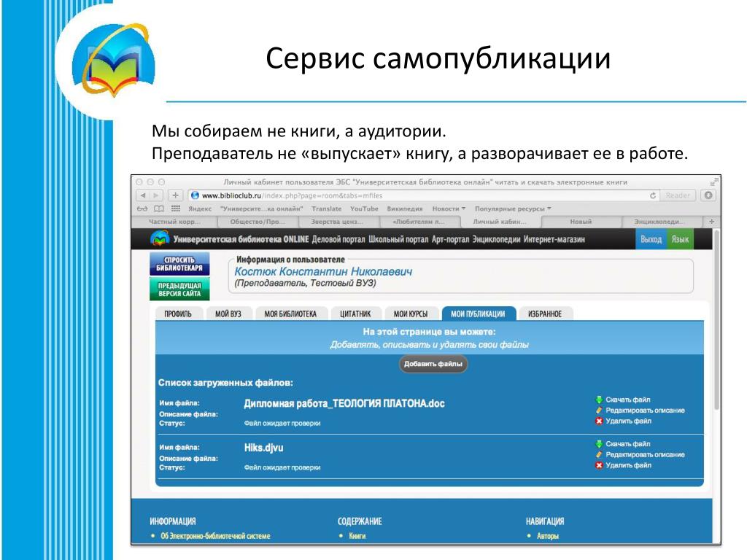The image size is (747, 560).
Task: Click the Выход logout button
Action: pyautogui.click(x=651, y=239)
